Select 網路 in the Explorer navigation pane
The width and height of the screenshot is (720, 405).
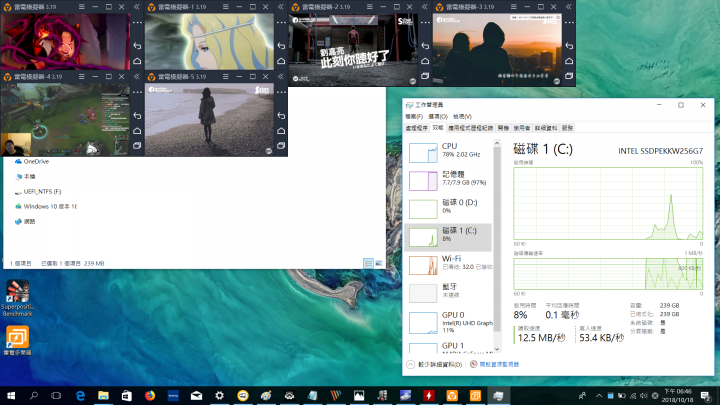point(25,222)
